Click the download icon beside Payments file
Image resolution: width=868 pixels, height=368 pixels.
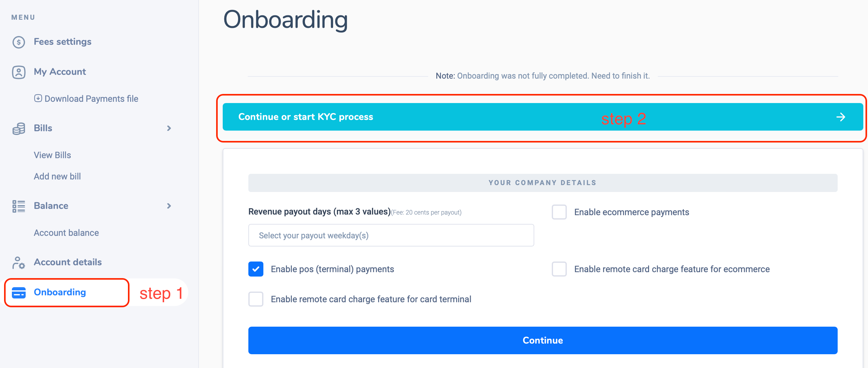pyautogui.click(x=38, y=98)
